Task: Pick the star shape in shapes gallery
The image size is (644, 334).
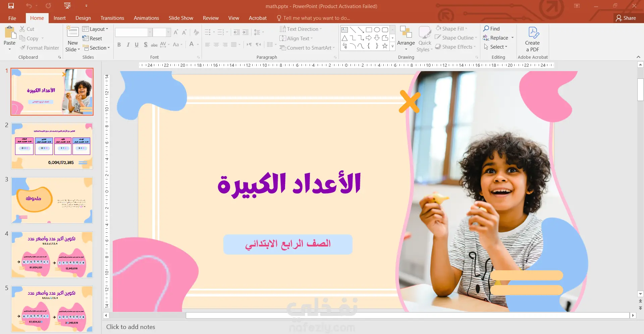Action: tap(385, 46)
